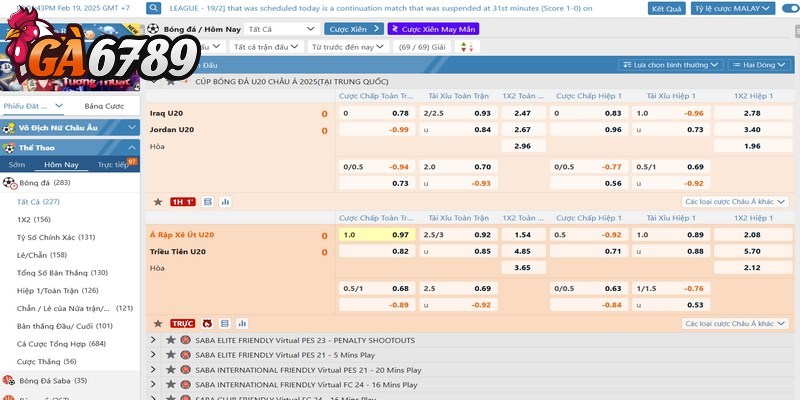Collapse the Thể Thao section
The image size is (800, 400).
pos(70,147)
